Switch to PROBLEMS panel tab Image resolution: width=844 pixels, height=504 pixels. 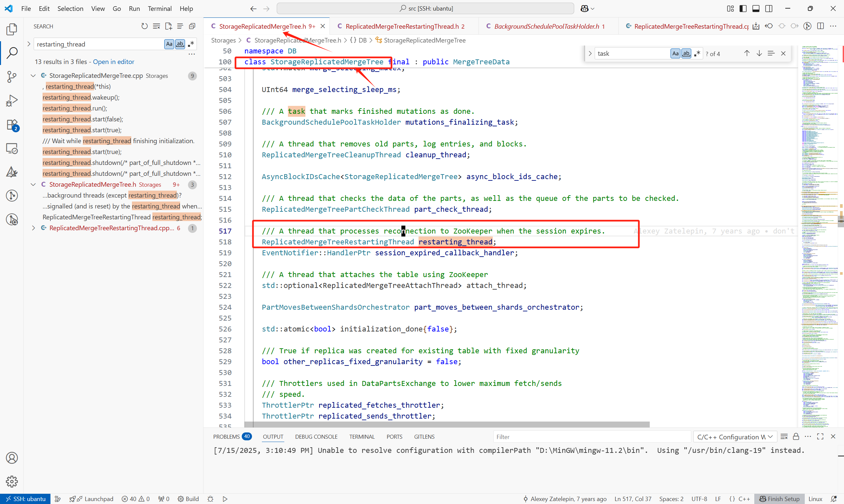click(232, 437)
